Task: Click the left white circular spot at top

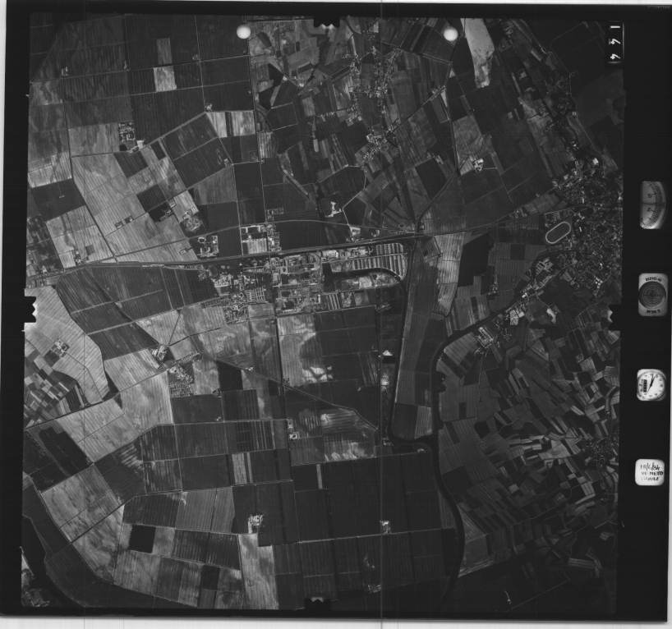Action: pos(243,31)
